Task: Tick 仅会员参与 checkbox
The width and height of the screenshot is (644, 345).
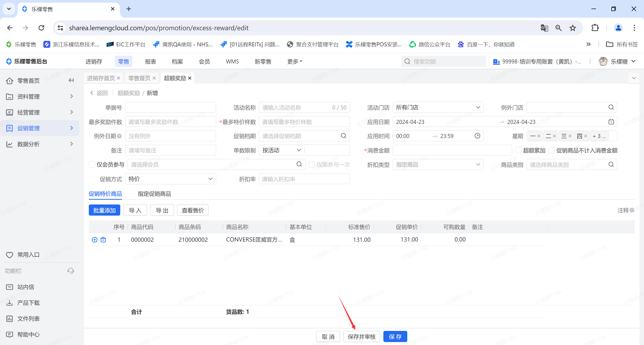Action: click(92, 164)
